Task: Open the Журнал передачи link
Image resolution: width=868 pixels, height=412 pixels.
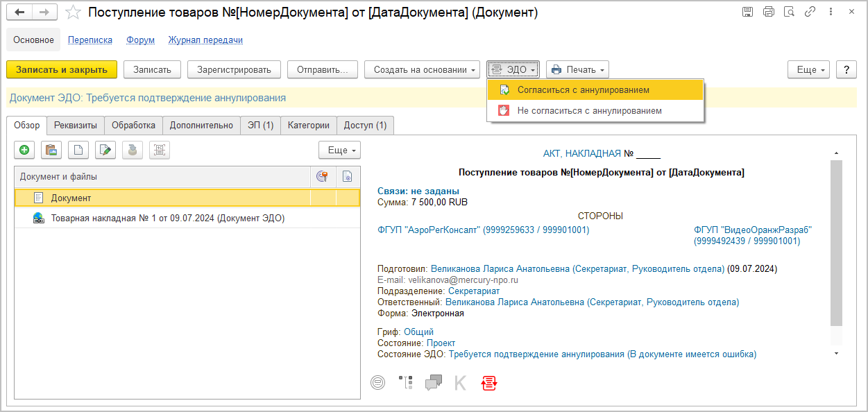Action: [205, 40]
